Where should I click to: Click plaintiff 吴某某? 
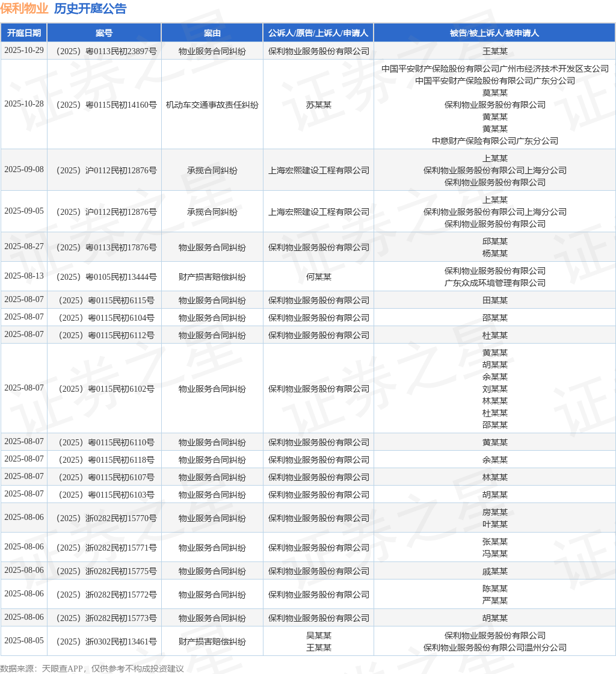319,635
